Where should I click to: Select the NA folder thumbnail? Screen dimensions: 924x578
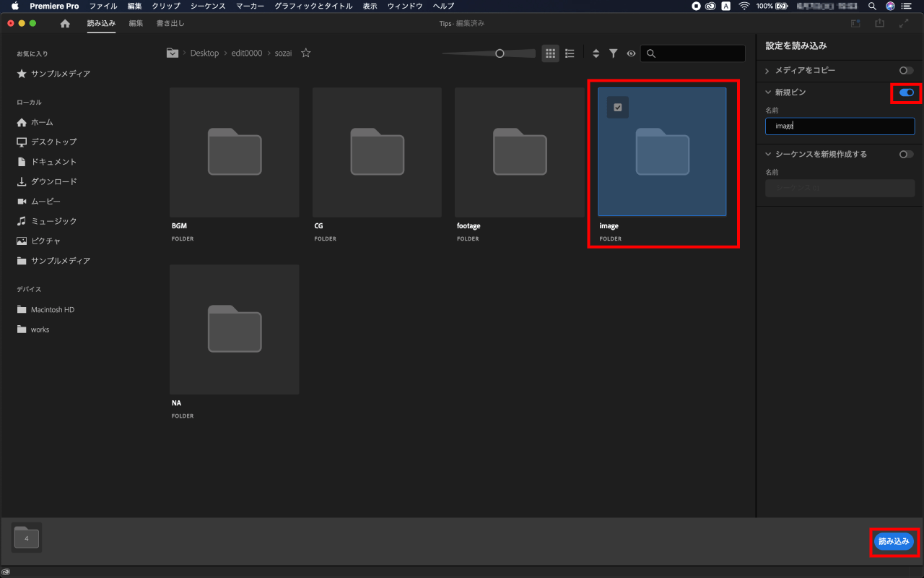tap(235, 329)
